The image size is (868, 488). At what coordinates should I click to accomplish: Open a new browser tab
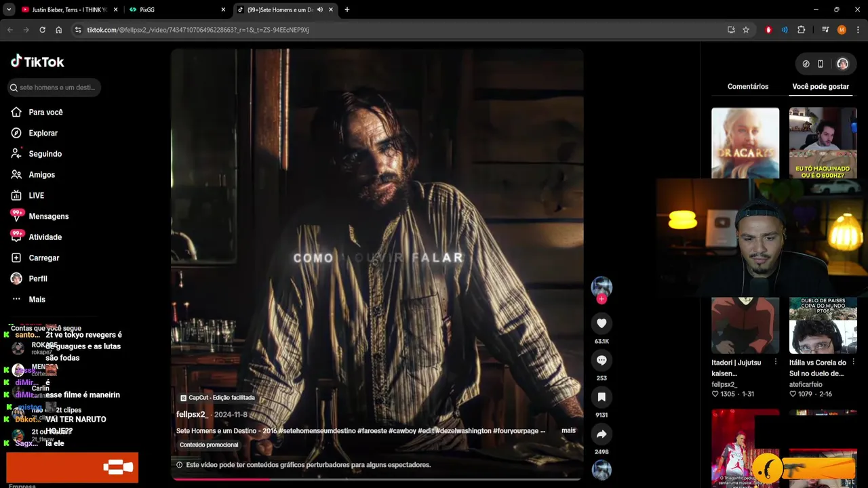(347, 9)
